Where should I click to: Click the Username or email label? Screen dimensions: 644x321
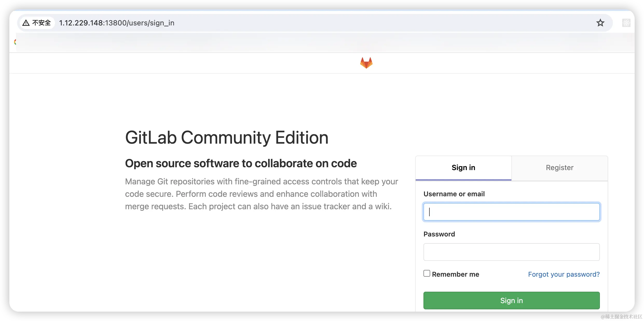pyautogui.click(x=454, y=194)
